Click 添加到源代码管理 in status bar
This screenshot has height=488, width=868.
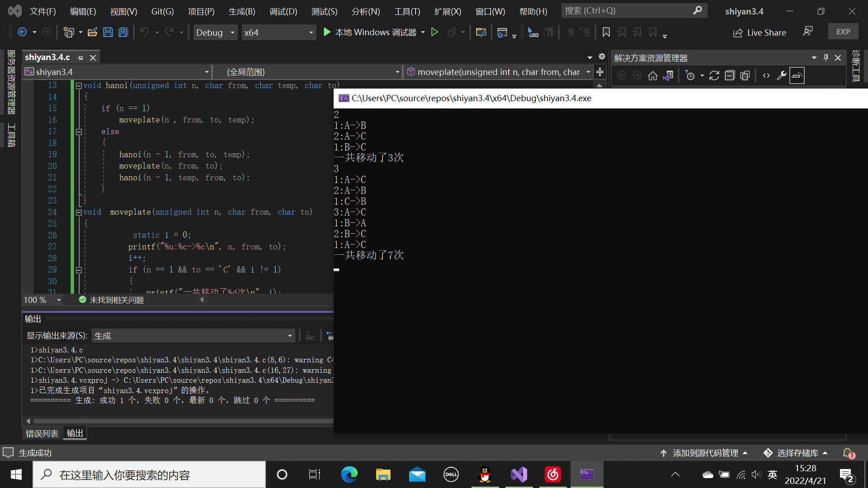click(x=705, y=453)
